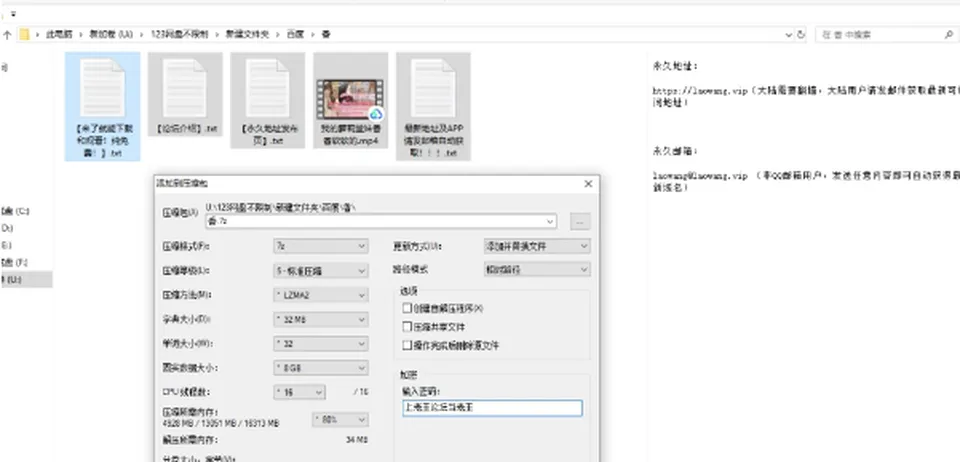This screenshot has width=960, height=462.
Task: Click the 解压所需内存 value 34 MB
Action: 357,440
